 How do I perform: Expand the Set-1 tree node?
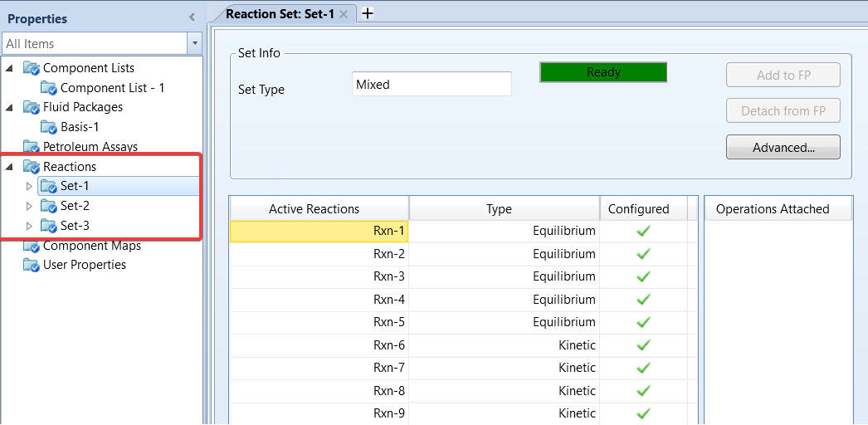(30, 187)
